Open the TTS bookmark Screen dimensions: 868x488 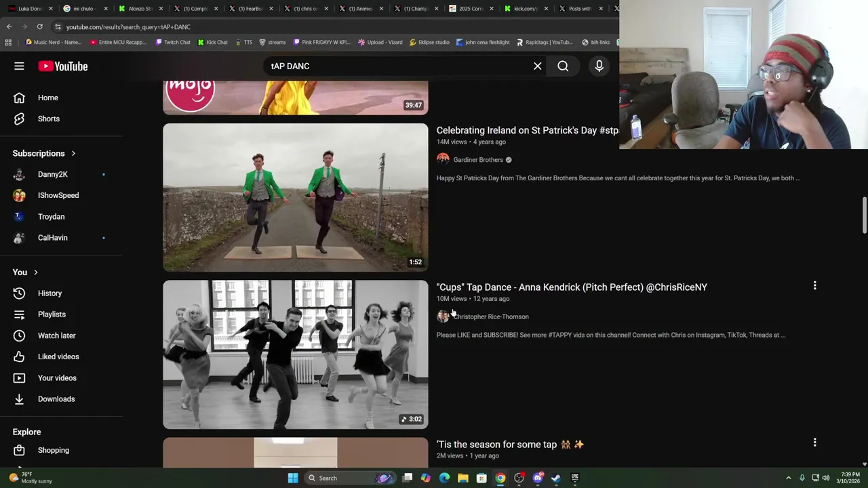pos(243,42)
